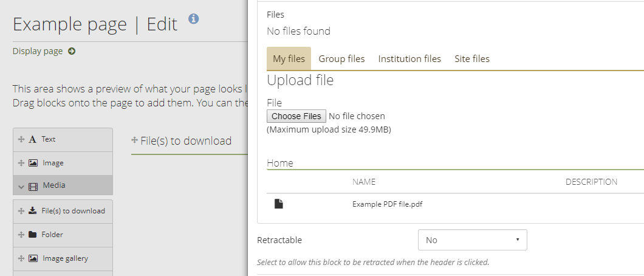The width and height of the screenshot is (644, 276).
Task: Select the Example PDF file document icon
Action: point(278,204)
